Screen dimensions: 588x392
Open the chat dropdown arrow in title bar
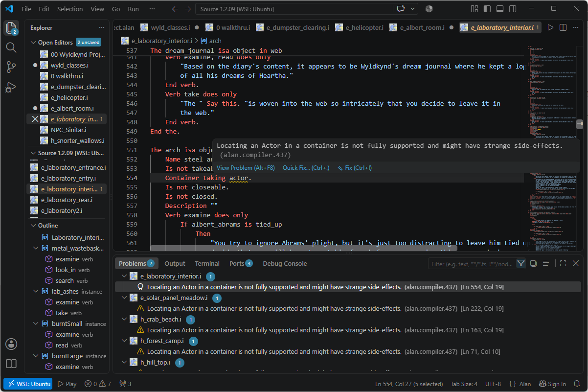[x=413, y=9]
